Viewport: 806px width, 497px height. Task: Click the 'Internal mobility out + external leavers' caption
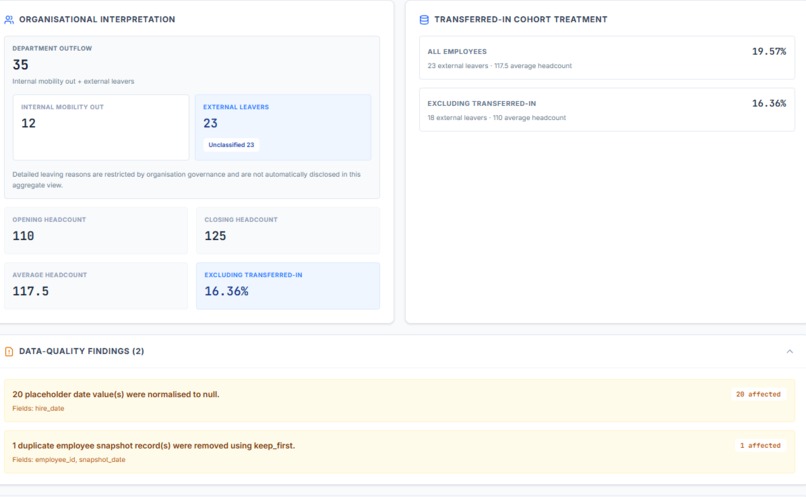click(x=73, y=81)
